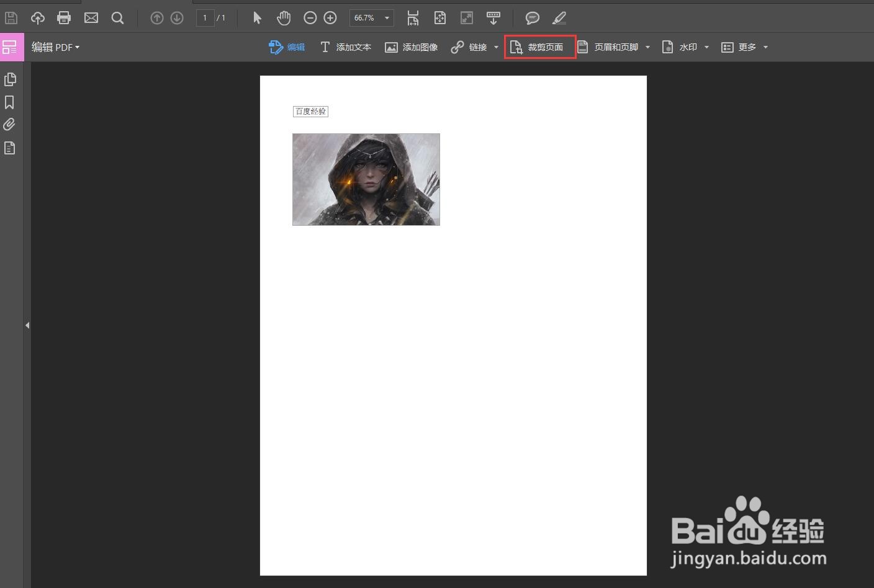Select the 编辑 edit tool
Viewport: 874px width, 588px height.
[x=287, y=47]
